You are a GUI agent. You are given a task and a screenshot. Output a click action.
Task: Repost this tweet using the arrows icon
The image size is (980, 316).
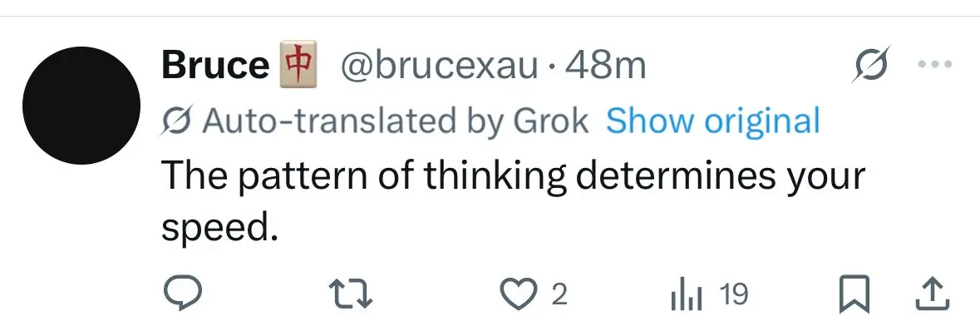click(x=351, y=294)
